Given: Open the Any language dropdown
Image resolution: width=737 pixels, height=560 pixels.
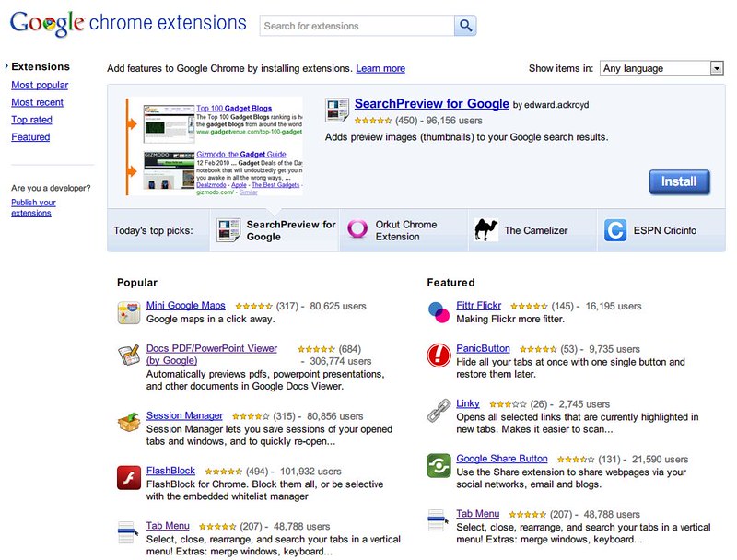Looking at the screenshot, I should point(661,68).
